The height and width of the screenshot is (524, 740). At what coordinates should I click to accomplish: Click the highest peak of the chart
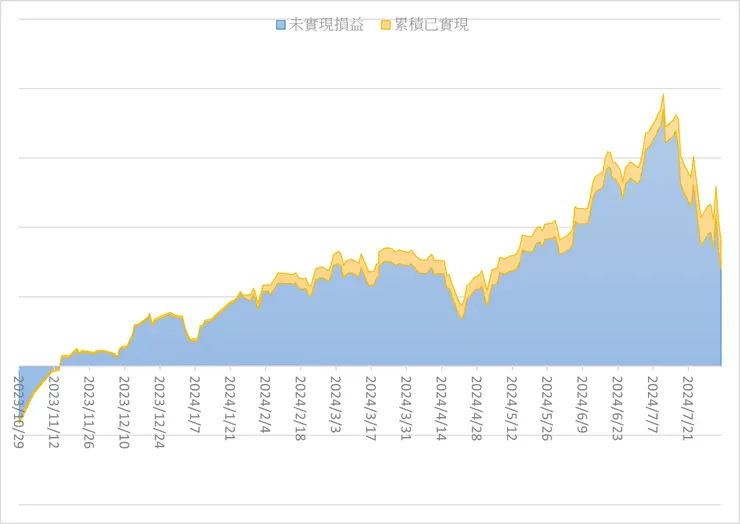pos(663,95)
